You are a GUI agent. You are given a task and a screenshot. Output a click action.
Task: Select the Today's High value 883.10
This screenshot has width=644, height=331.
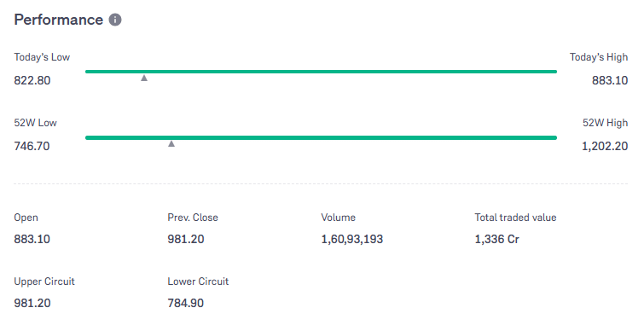[610, 80]
